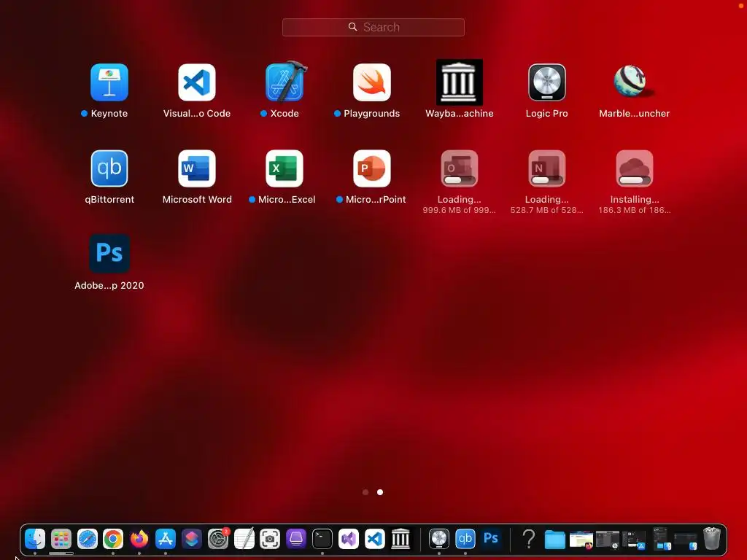
Task: Launch Microsoft Excel
Action: (x=285, y=168)
